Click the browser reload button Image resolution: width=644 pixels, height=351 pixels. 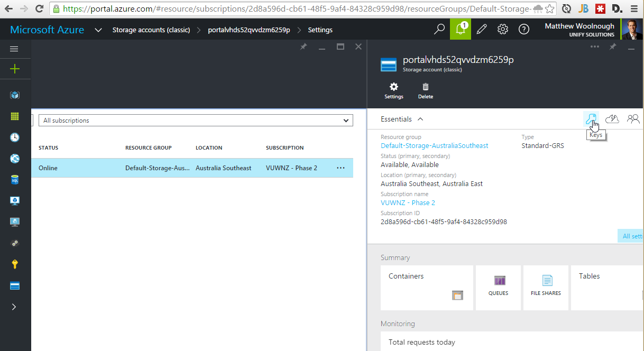[x=39, y=8]
